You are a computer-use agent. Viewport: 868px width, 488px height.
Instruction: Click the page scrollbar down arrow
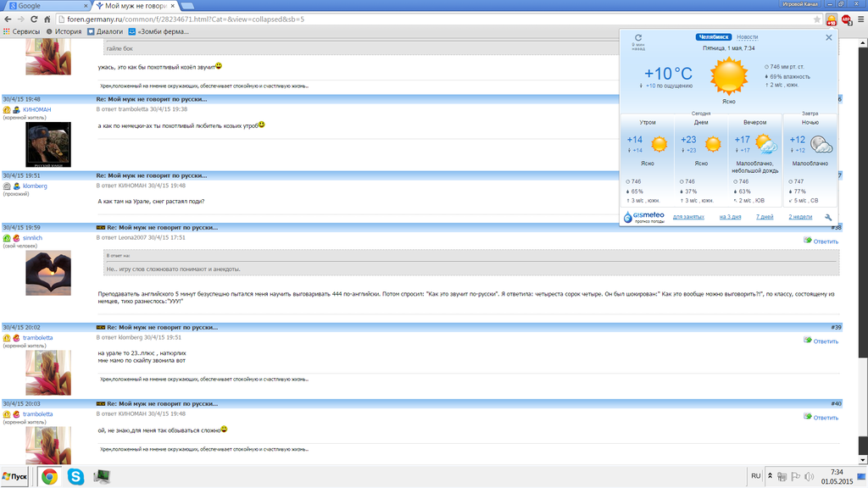pos(863,460)
